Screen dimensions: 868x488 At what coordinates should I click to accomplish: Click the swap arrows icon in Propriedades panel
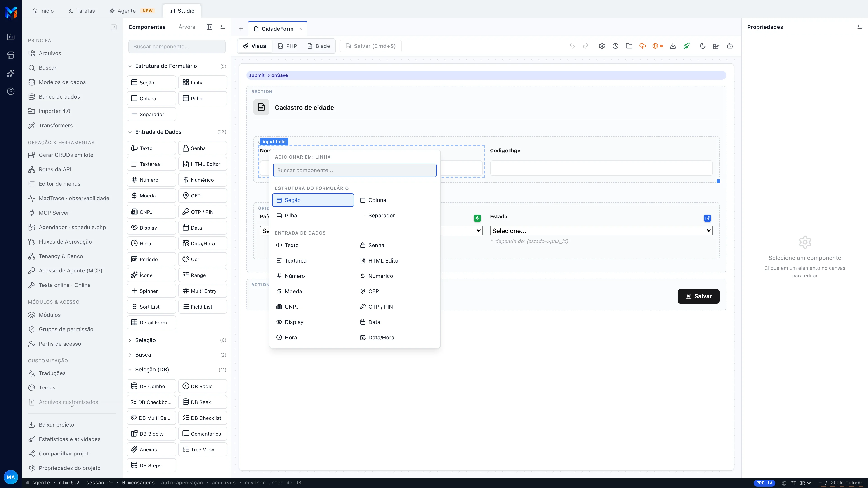[x=860, y=27]
